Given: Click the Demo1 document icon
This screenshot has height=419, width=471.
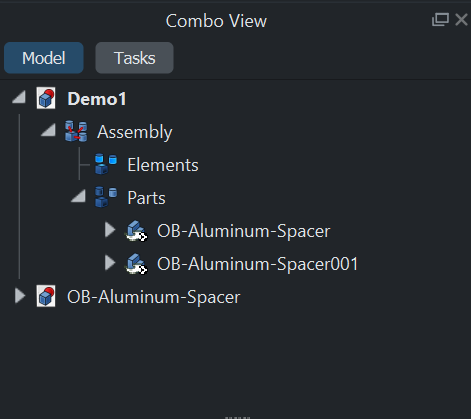Looking at the screenshot, I should [46, 98].
